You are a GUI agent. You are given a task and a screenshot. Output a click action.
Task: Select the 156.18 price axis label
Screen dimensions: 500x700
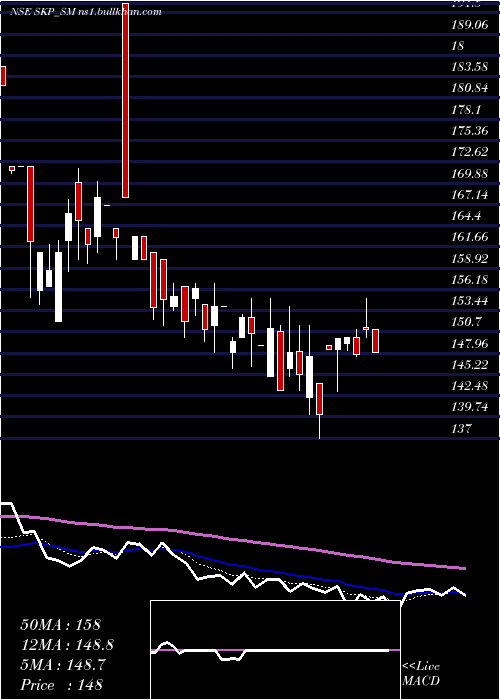[x=470, y=279]
